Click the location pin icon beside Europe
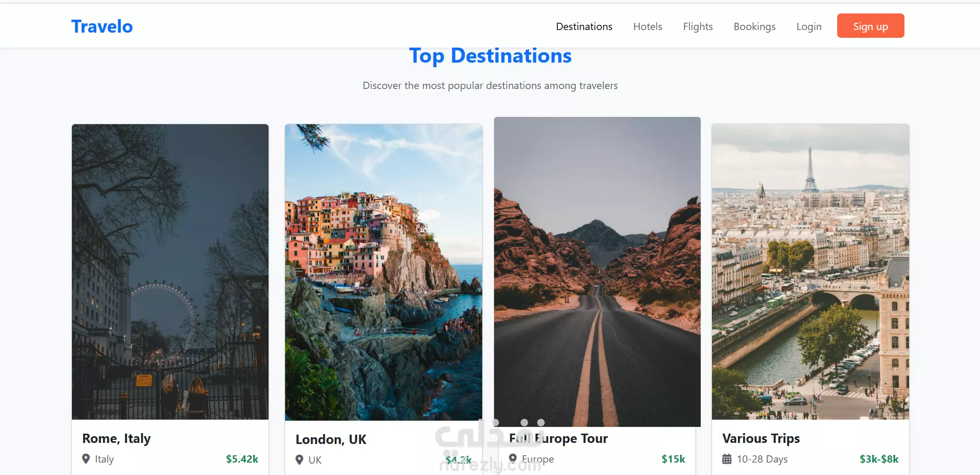Viewport: 980px width, 475px height. click(513, 458)
